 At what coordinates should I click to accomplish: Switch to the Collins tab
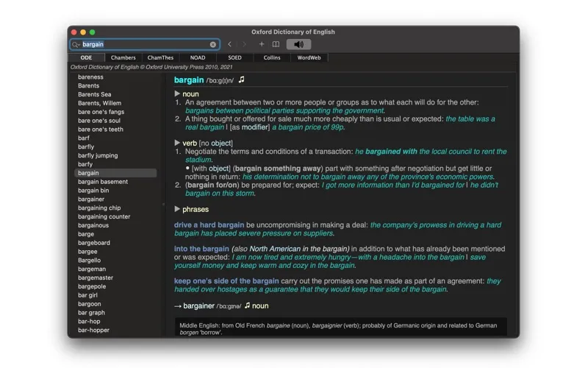coord(272,57)
